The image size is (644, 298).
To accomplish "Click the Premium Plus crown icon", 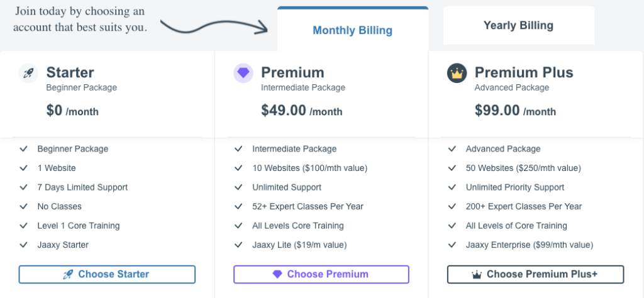I will 457,73.
